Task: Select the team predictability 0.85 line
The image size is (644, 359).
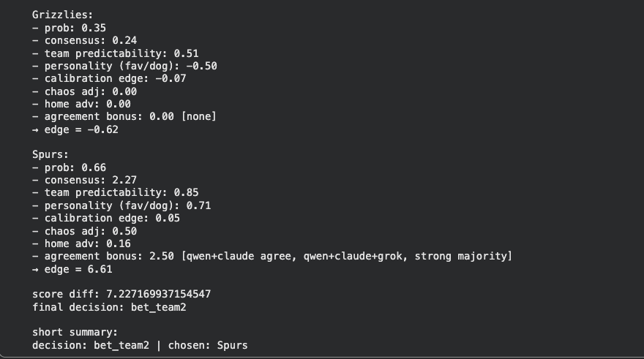Action: [x=115, y=193]
